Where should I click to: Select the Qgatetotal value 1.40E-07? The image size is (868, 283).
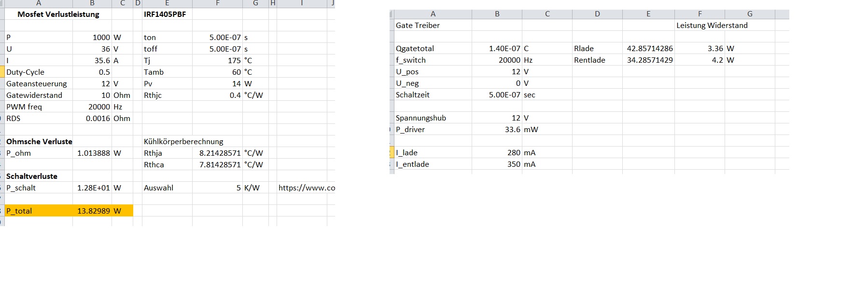pos(497,48)
